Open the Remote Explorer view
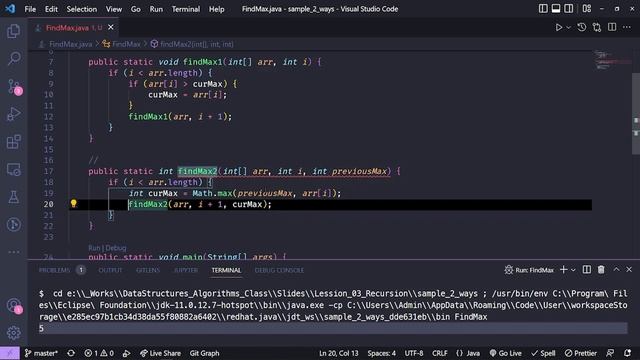Image resolution: width=640 pixels, height=360 pixels. click(13, 169)
